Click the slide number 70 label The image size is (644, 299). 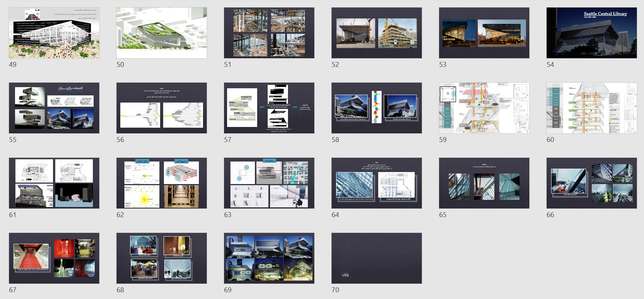335,290
